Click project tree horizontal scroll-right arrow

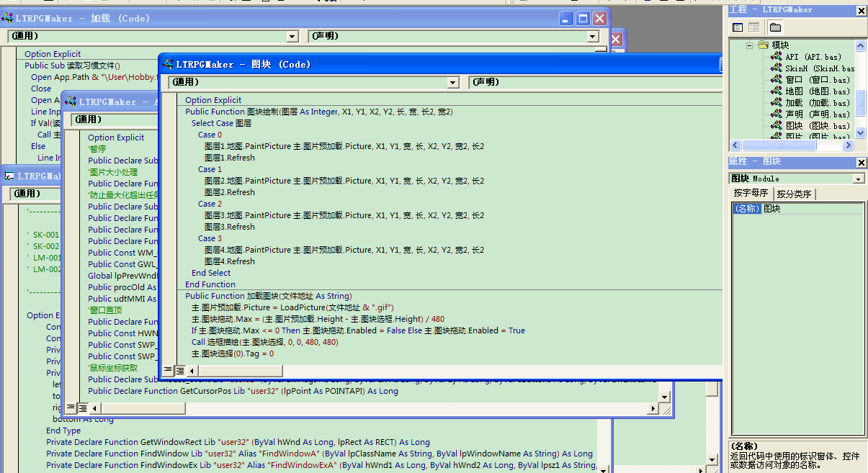(x=849, y=145)
